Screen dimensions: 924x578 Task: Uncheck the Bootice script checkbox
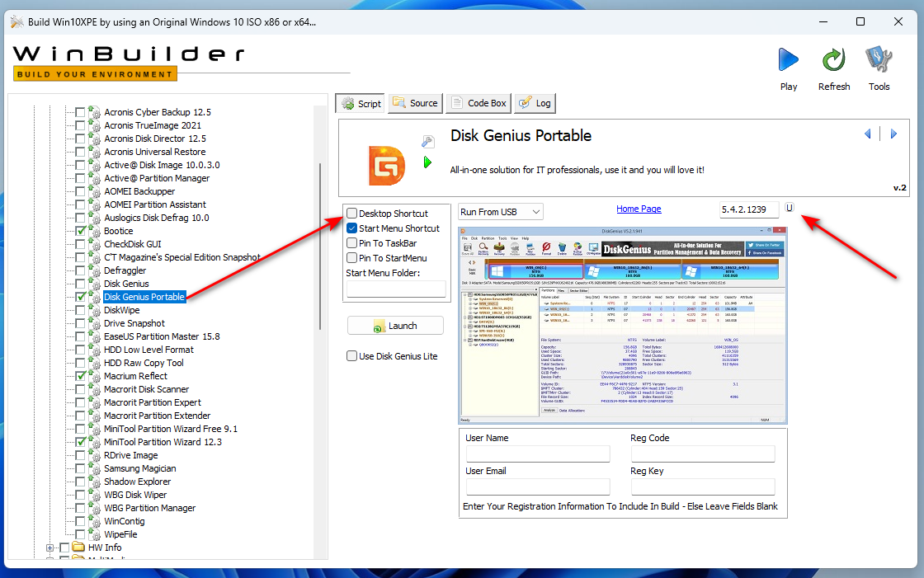[x=81, y=230]
